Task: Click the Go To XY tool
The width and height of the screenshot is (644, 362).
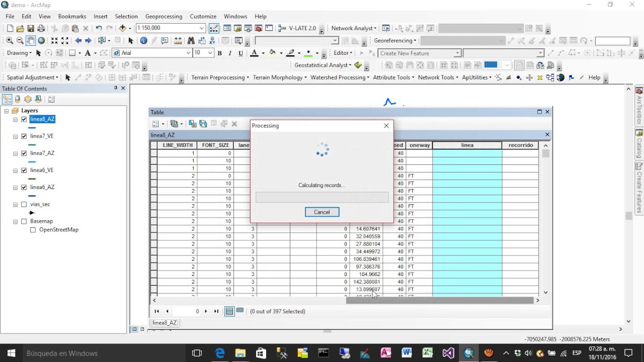Action: (212, 41)
